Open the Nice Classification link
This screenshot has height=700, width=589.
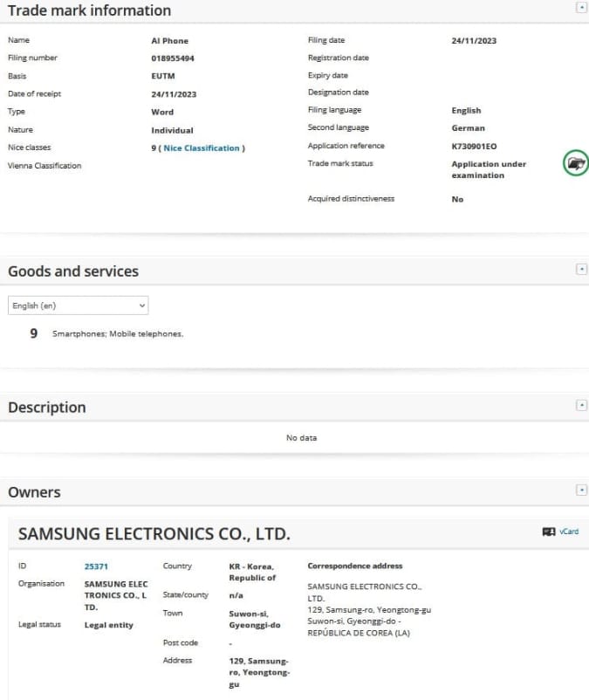(x=202, y=148)
